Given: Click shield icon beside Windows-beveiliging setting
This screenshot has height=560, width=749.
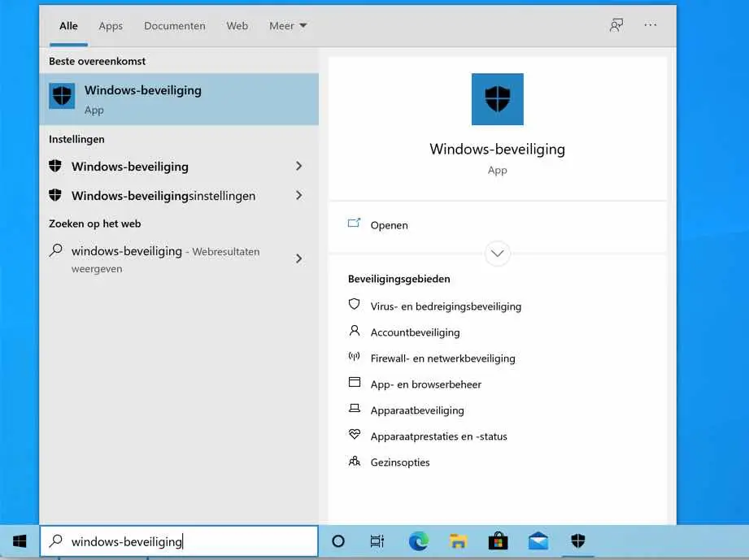Looking at the screenshot, I should (55, 166).
